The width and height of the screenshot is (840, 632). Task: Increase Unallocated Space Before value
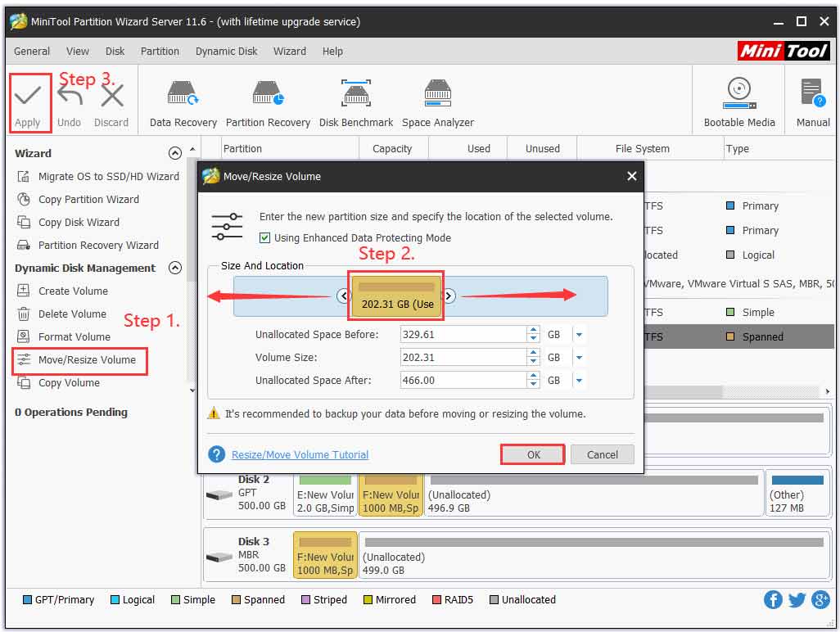[533, 331]
